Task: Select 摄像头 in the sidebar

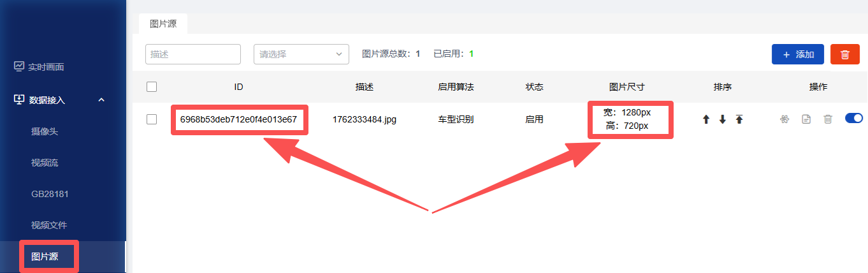Action: point(45,131)
